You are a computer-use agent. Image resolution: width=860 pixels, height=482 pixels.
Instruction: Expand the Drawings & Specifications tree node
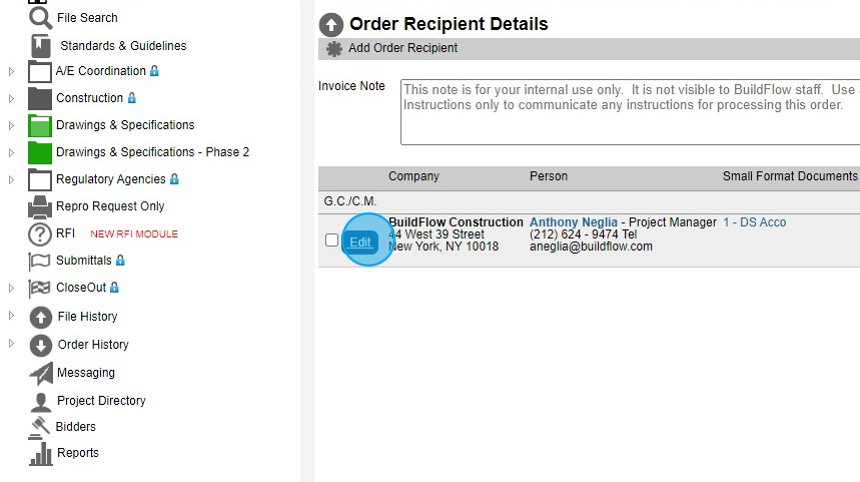coord(11,125)
